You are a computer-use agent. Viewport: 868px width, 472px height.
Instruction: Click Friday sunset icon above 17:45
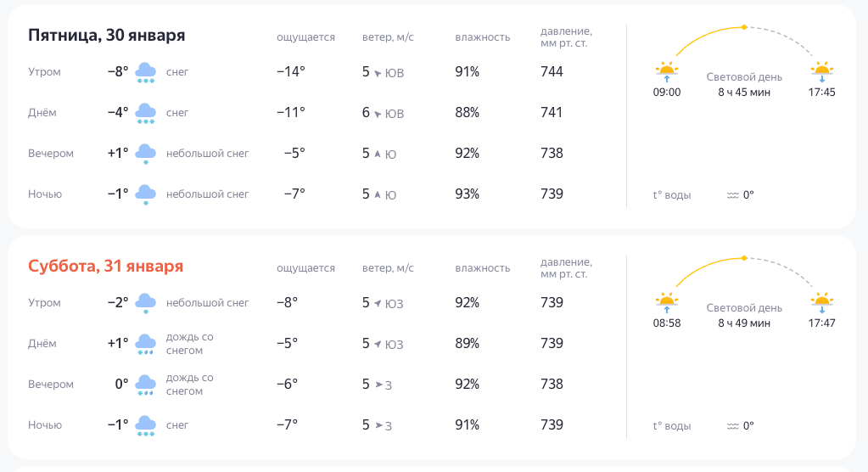click(821, 71)
